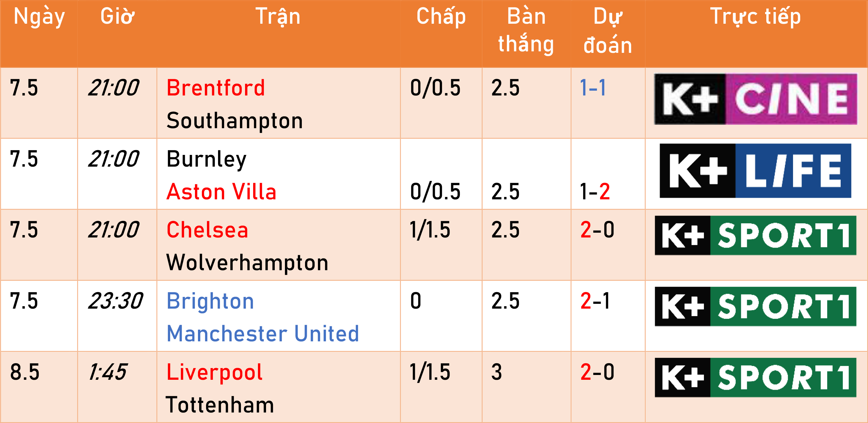This screenshot has width=868, height=423.
Task: Click the Trực tiếp column header
Action: 756,17
